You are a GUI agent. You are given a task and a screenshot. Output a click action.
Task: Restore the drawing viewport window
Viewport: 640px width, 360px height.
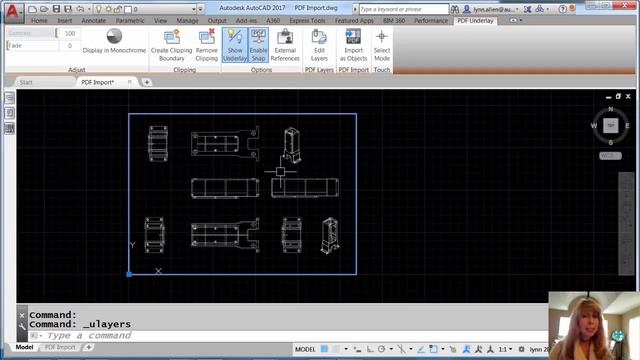618,96
